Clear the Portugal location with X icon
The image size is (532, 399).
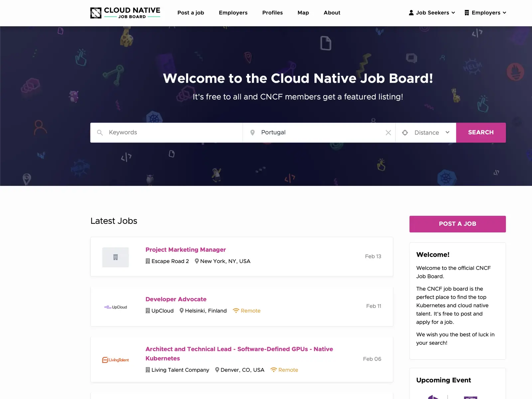point(388,133)
